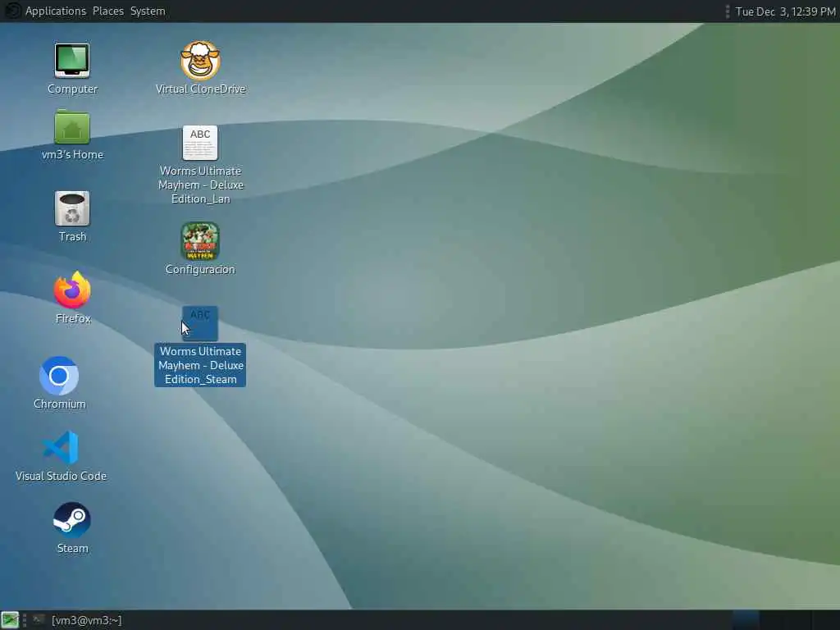Open the System menu
840x630 pixels.
148,11
